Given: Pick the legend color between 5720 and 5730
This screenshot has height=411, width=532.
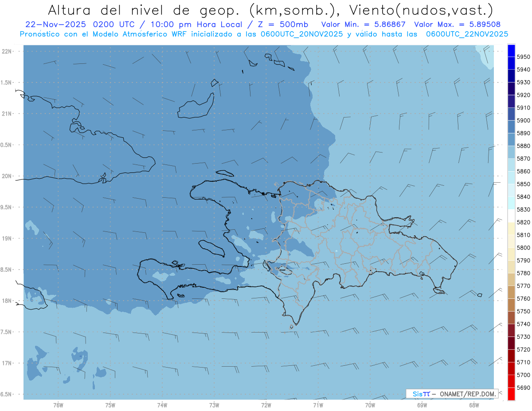Looking at the screenshot, I should click(511, 343).
